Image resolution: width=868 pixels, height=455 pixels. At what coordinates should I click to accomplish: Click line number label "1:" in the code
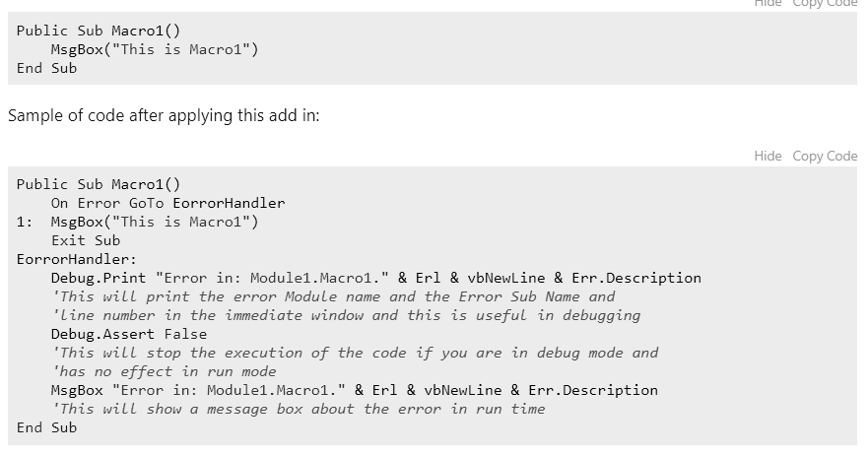(x=25, y=222)
